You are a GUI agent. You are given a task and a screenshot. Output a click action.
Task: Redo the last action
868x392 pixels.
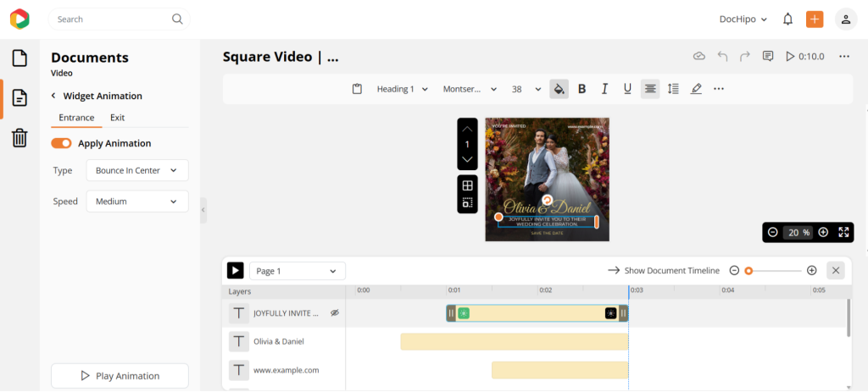[x=745, y=56]
